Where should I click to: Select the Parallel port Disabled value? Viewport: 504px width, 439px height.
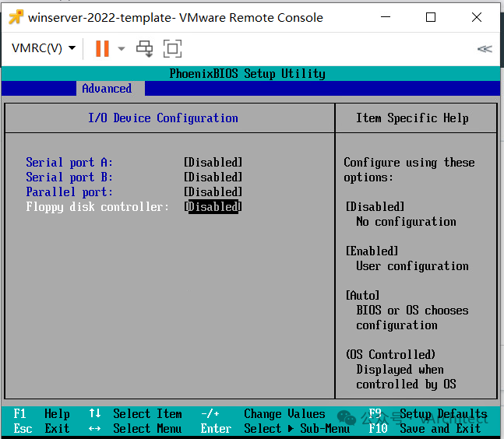coord(213,191)
